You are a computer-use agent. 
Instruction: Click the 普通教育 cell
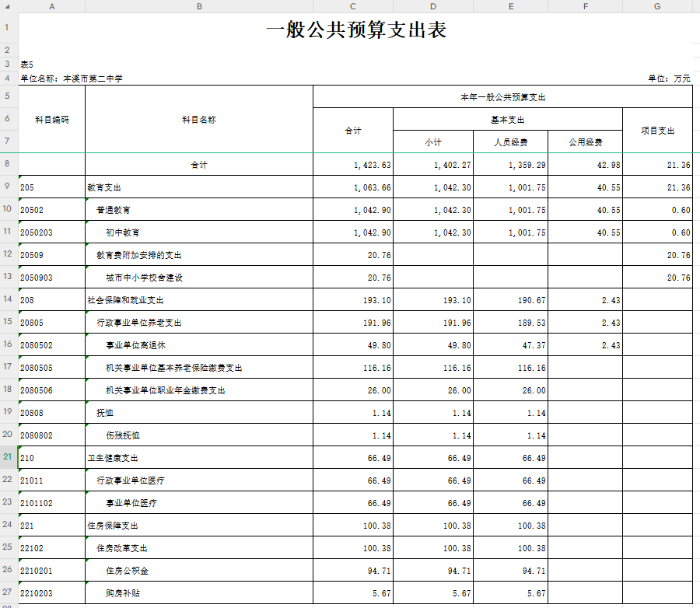point(199,210)
